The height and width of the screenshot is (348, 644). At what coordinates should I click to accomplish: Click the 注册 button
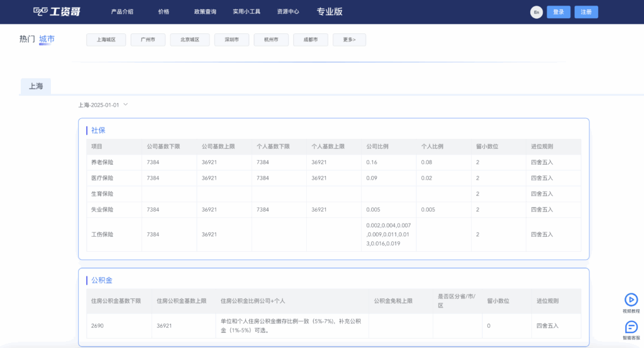(x=586, y=12)
